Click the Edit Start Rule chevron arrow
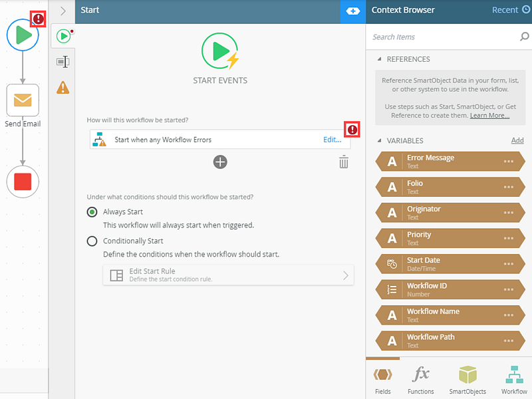Viewport: 532px width, 399px height. coord(346,275)
